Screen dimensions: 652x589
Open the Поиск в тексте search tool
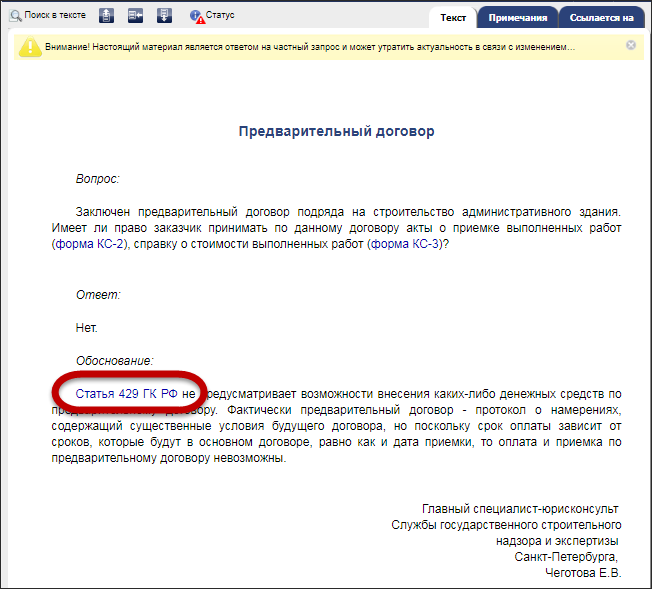click(x=48, y=16)
